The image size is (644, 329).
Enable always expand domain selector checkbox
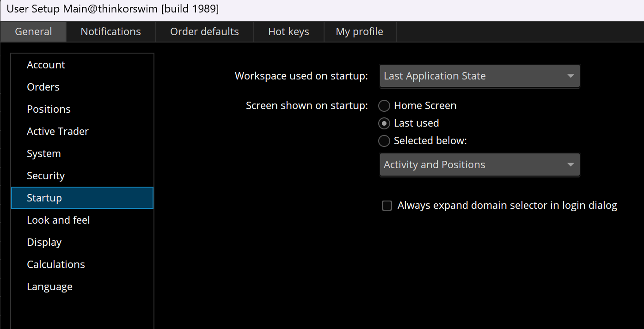pyautogui.click(x=387, y=206)
